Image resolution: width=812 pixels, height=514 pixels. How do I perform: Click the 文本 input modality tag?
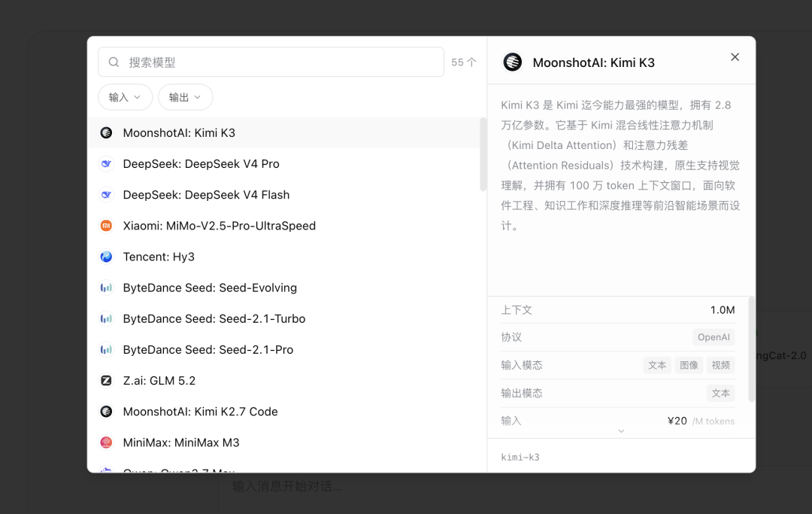click(x=657, y=365)
